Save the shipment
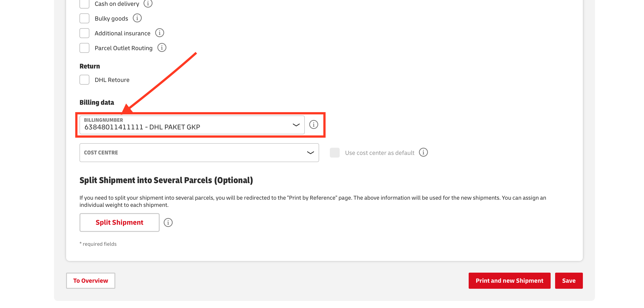Viewport: 644px width, 308px height. point(569,280)
